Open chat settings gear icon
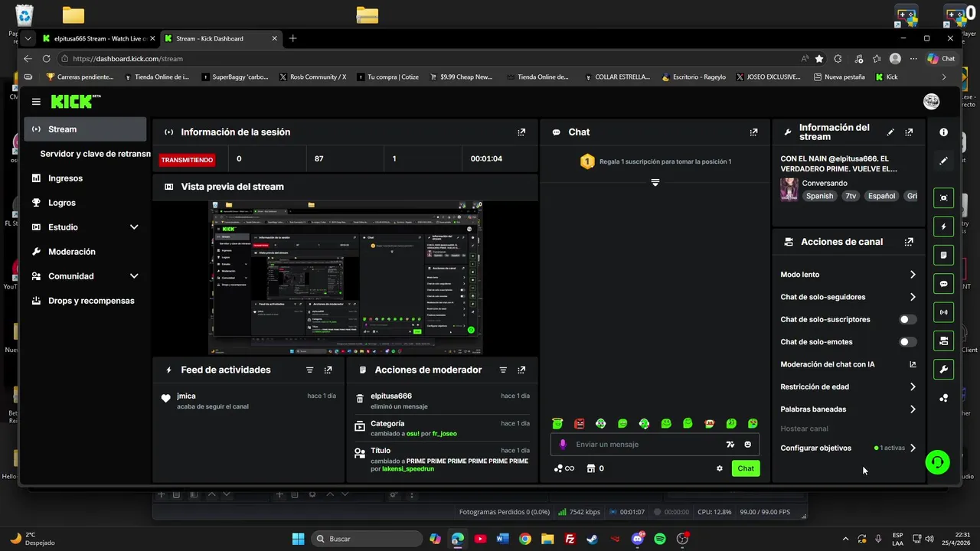Screen dimensions: 980x551 pos(720,468)
